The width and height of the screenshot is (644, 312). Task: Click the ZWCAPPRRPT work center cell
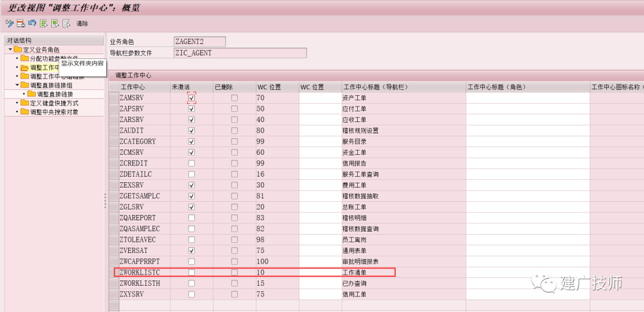[x=144, y=261]
